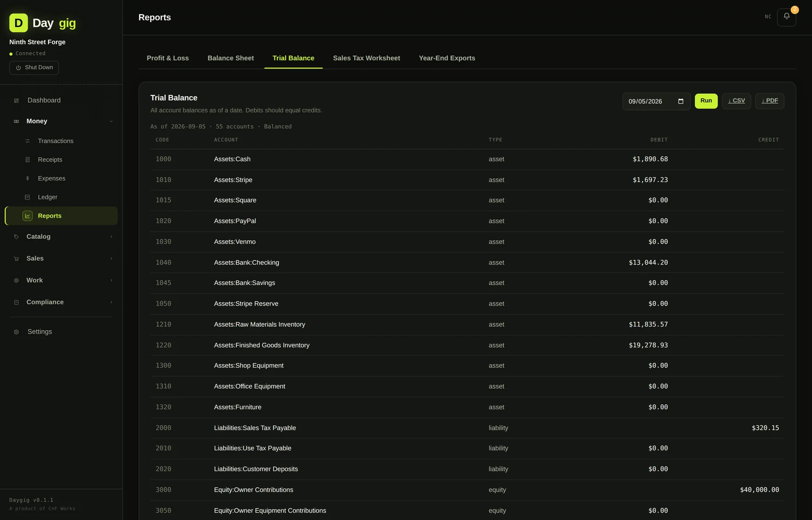Click account code 1040
This screenshot has height=520, width=812.
pos(163,262)
